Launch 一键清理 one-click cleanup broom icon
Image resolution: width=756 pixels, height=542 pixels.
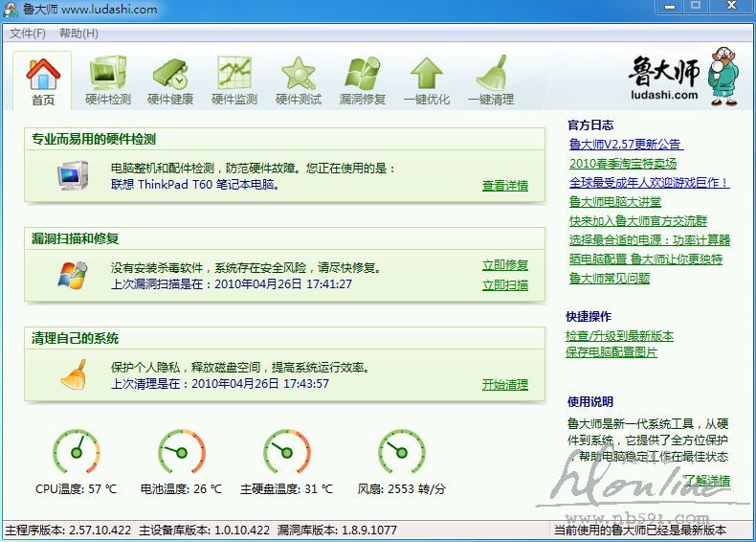pos(490,79)
